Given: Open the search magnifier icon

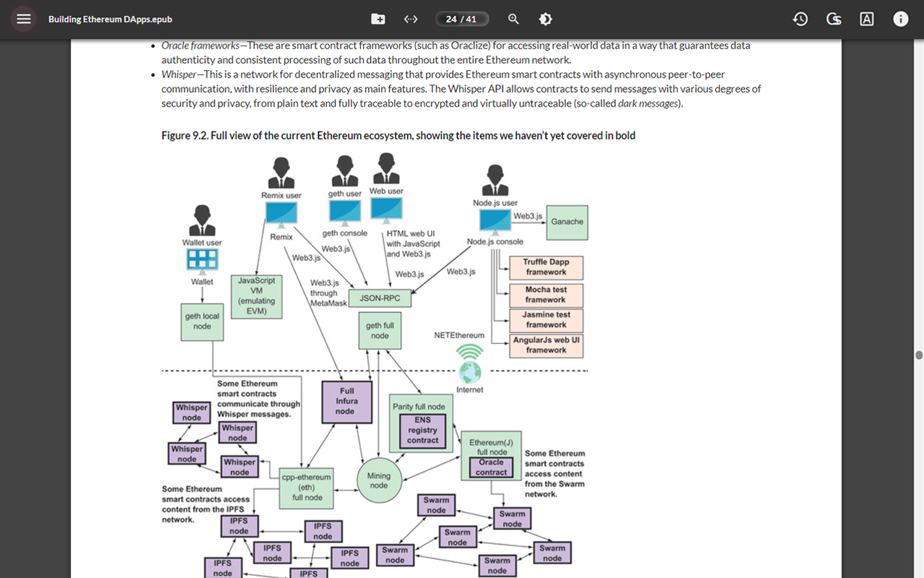Looking at the screenshot, I should pos(513,19).
